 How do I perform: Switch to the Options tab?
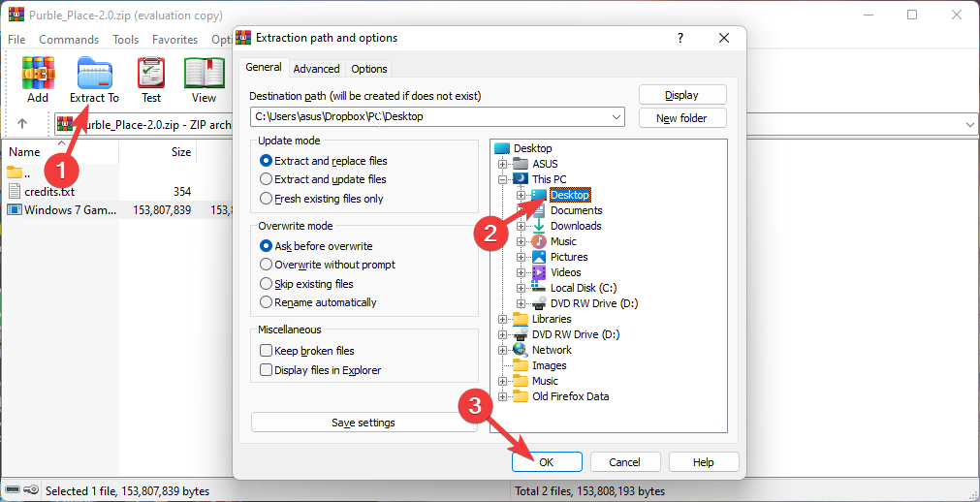pyautogui.click(x=368, y=69)
